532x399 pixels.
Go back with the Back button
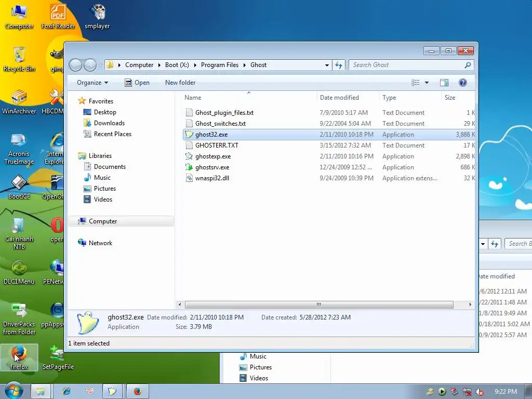click(x=75, y=65)
